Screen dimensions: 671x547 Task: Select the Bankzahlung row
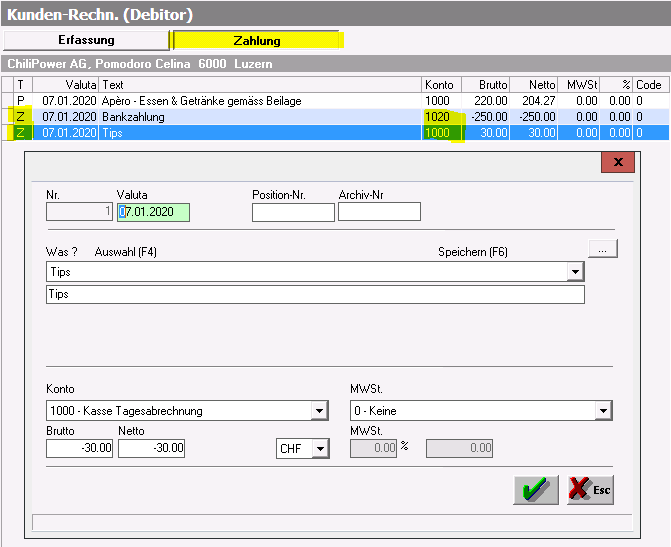335,117
